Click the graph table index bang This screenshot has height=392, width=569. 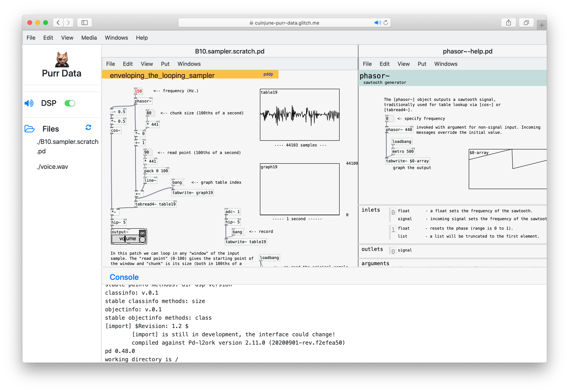tap(178, 182)
